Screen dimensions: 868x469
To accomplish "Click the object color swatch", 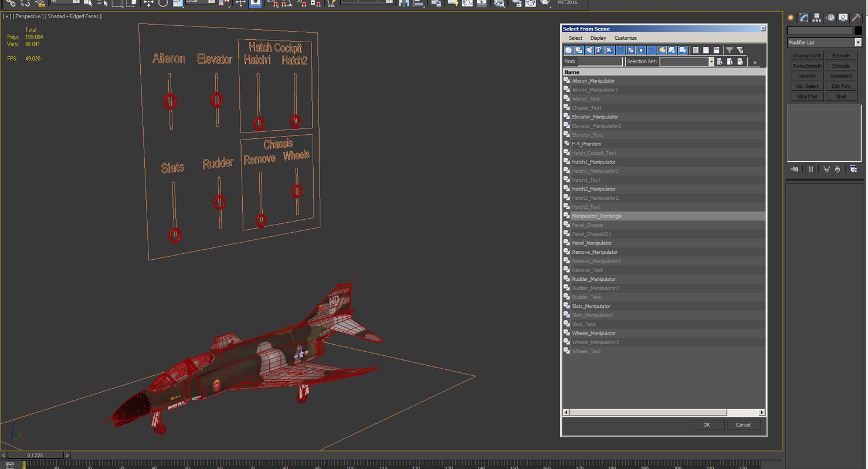I will tap(858, 30).
